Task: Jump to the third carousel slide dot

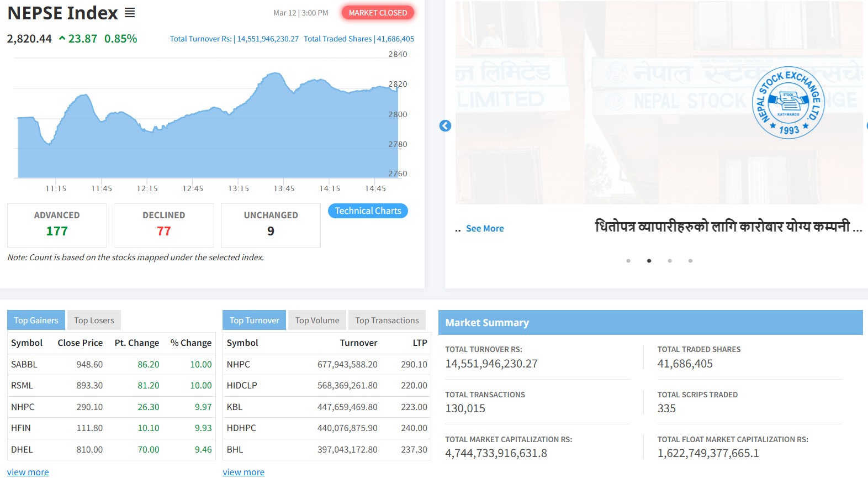Action: click(x=670, y=261)
